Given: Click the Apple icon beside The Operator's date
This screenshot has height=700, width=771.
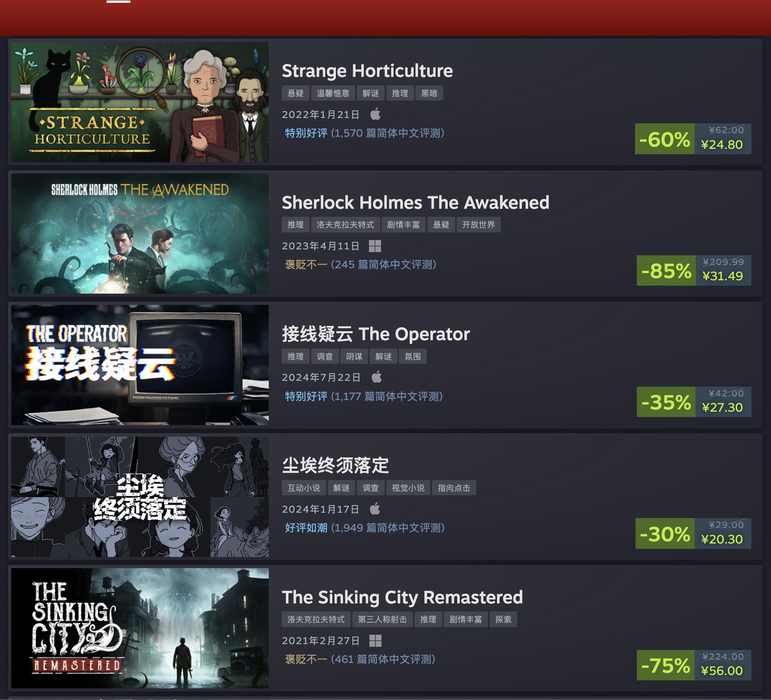Looking at the screenshot, I should click(x=377, y=377).
